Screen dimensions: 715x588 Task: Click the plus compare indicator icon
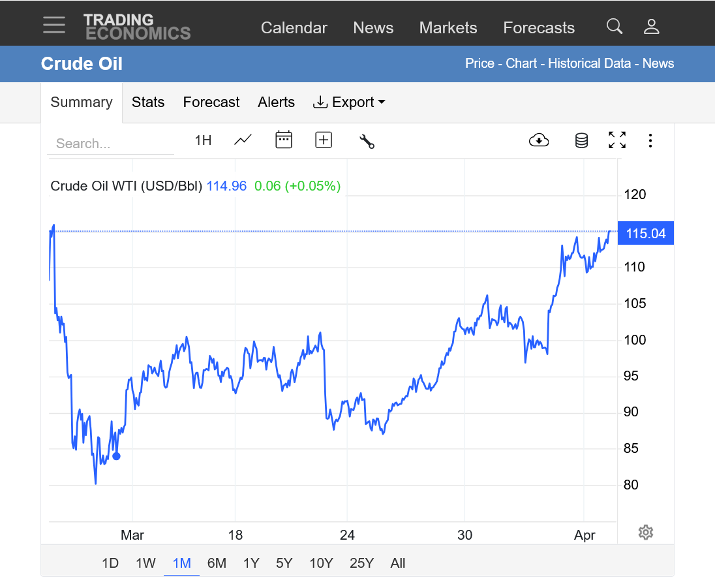(324, 140)
